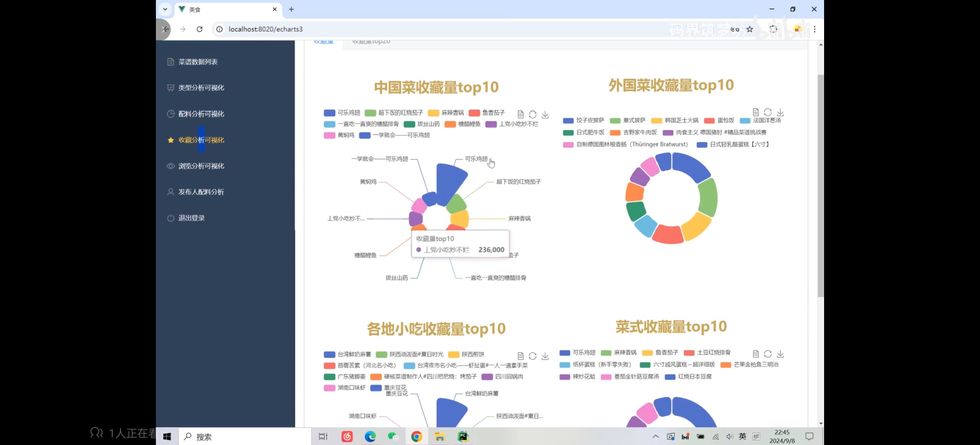Switch the 英 input method indicator
The image size is (980, 445).
[742, 436]
